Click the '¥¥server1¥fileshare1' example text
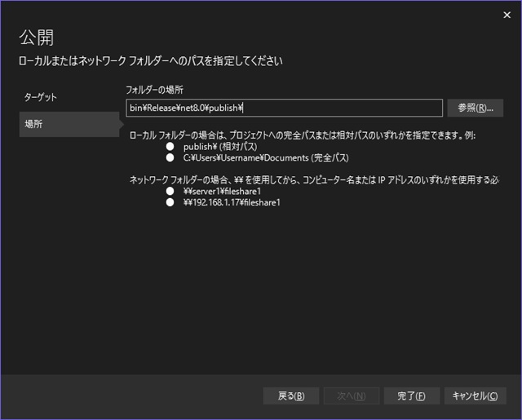The image size is (522, 420). (222, 191)
